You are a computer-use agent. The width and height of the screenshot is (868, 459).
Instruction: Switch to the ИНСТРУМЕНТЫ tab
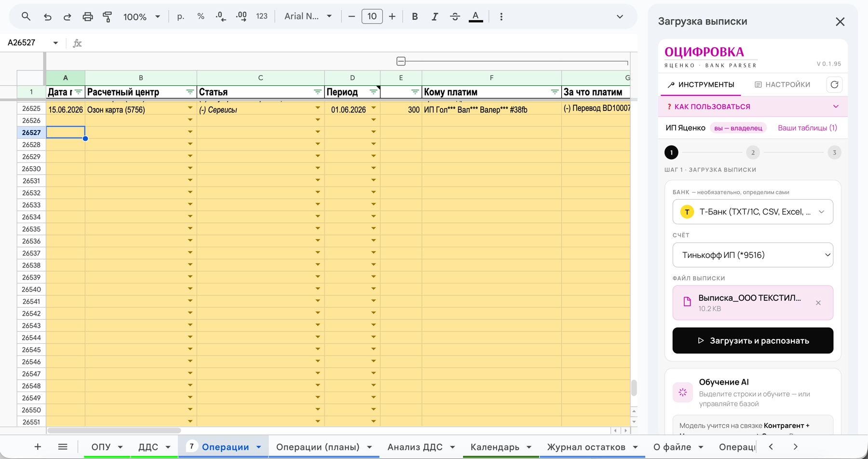(701, 84)
